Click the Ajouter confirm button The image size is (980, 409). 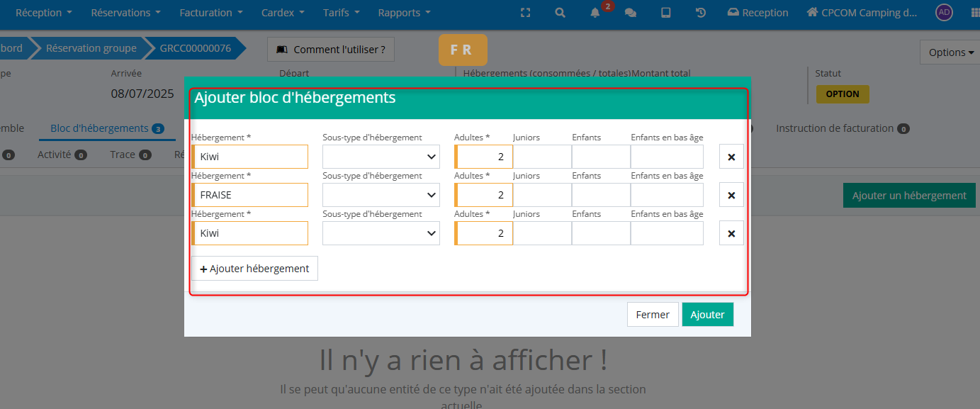click(x=707, y=315)
